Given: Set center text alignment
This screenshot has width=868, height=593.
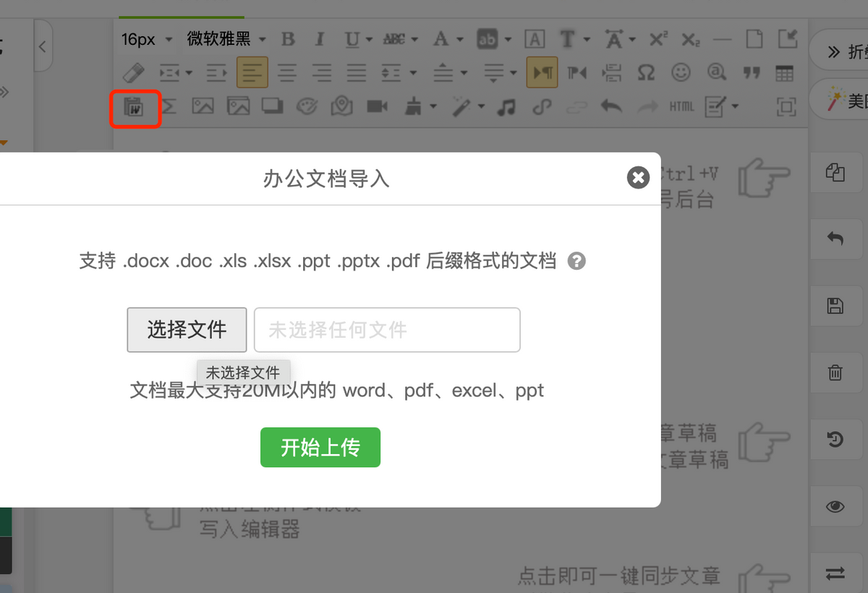Looking at the screenshot, I should (x=287, y=73).
